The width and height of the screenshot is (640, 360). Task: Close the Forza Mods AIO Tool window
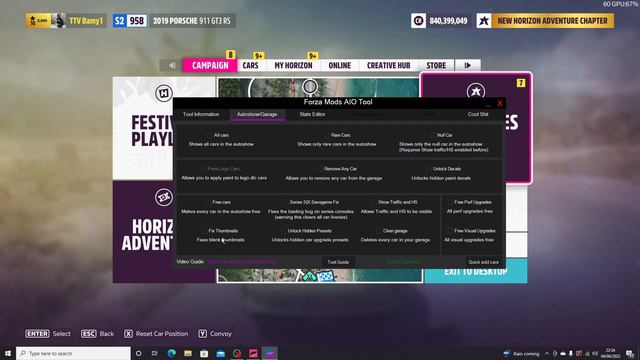click(500, 103)
